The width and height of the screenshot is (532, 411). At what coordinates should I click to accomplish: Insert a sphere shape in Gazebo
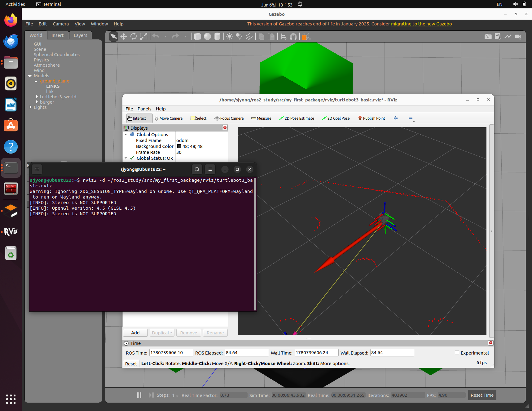pos(208,37)
